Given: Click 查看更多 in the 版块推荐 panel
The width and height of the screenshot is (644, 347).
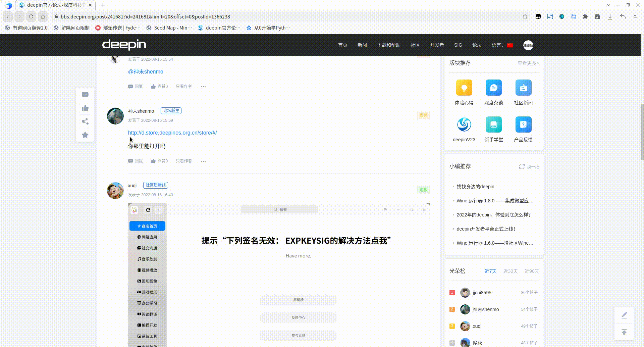Looking at the screenshot, I should click(x=527, y=63).
